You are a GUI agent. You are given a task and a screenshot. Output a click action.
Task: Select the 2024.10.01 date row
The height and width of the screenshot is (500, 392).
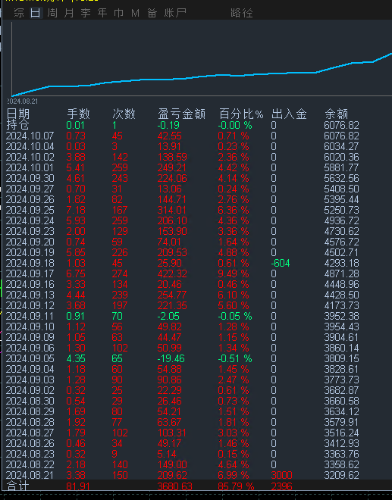(x=30, y=168)
